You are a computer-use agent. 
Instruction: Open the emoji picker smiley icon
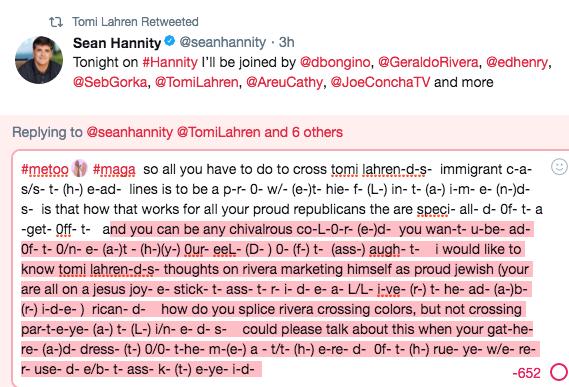point(559,167)
